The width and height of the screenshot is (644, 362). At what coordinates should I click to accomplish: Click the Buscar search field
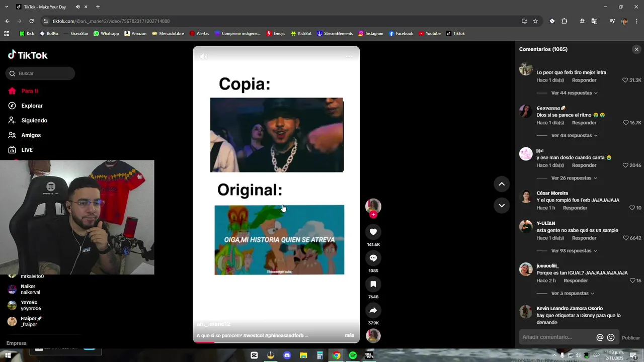(40, 73)
